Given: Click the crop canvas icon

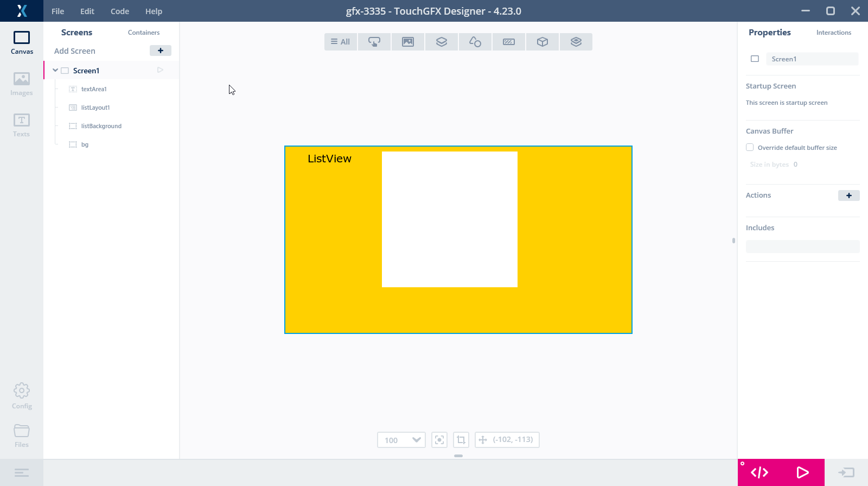Looking at the screenshot, I should point(461,440).
